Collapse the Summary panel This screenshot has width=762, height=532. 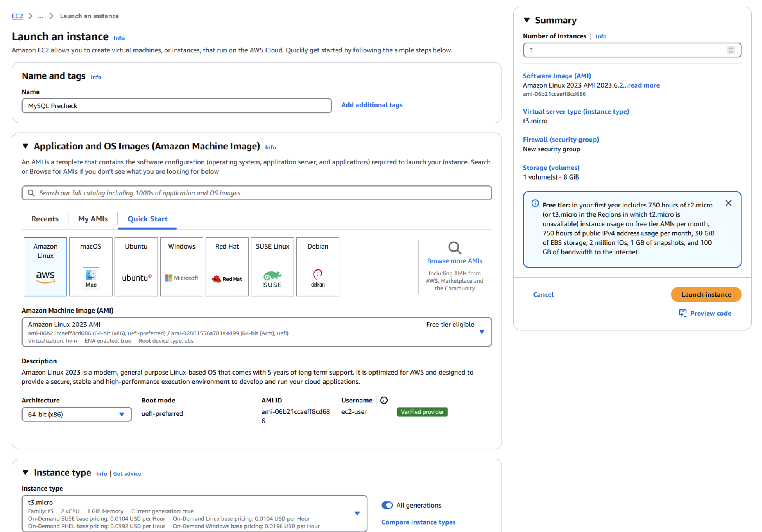pos(526,20)
